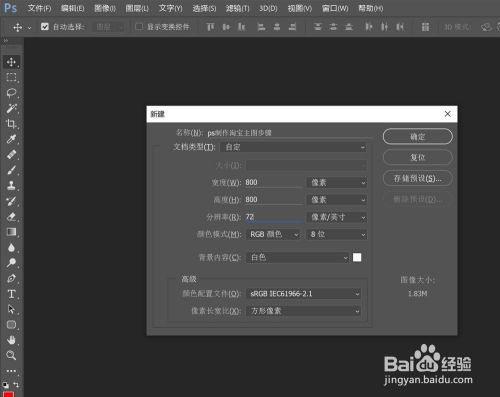
Task: Open the 窗口(W) menu
Action: click(335, 8)
